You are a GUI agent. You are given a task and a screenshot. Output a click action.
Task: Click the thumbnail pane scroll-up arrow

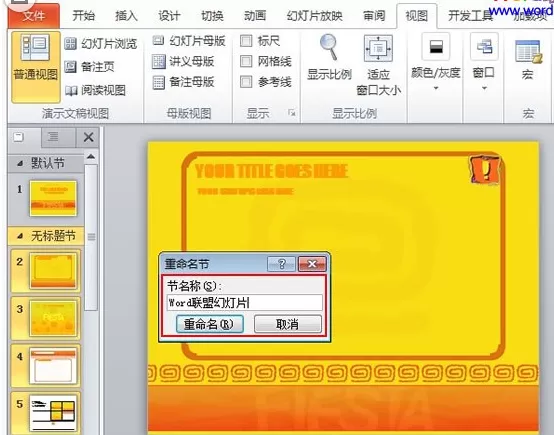(x=91, y=157)
